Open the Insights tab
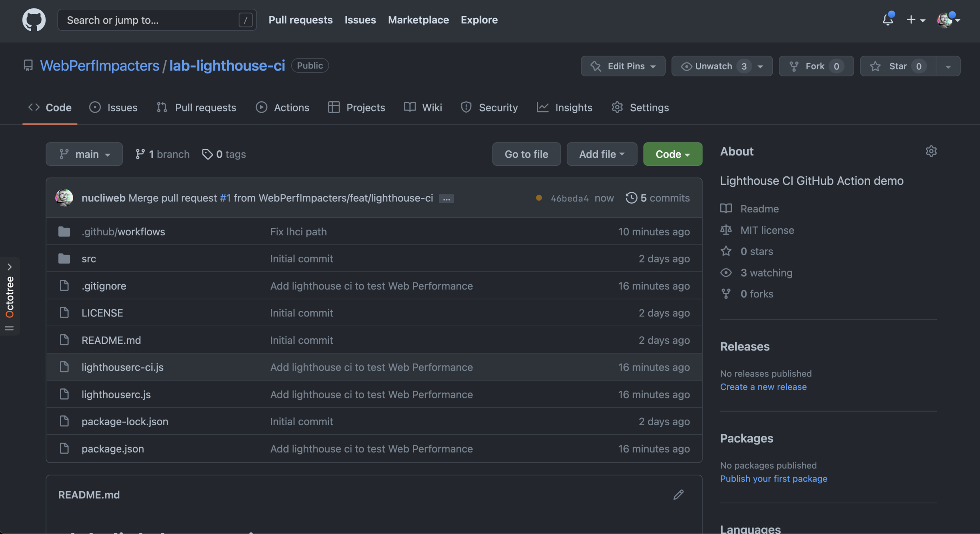The width and height of the screenshot is (980, 534). tap(565, 108)
